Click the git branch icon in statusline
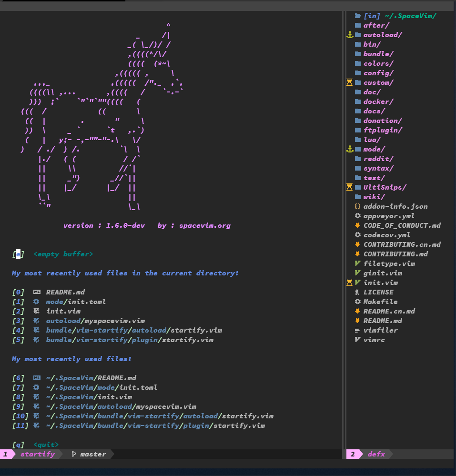 (73, 454)
